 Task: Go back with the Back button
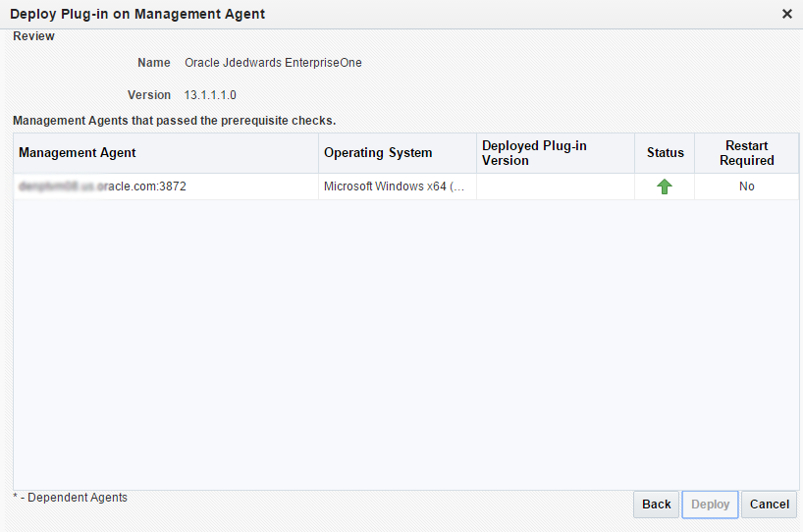click(656, 505)
